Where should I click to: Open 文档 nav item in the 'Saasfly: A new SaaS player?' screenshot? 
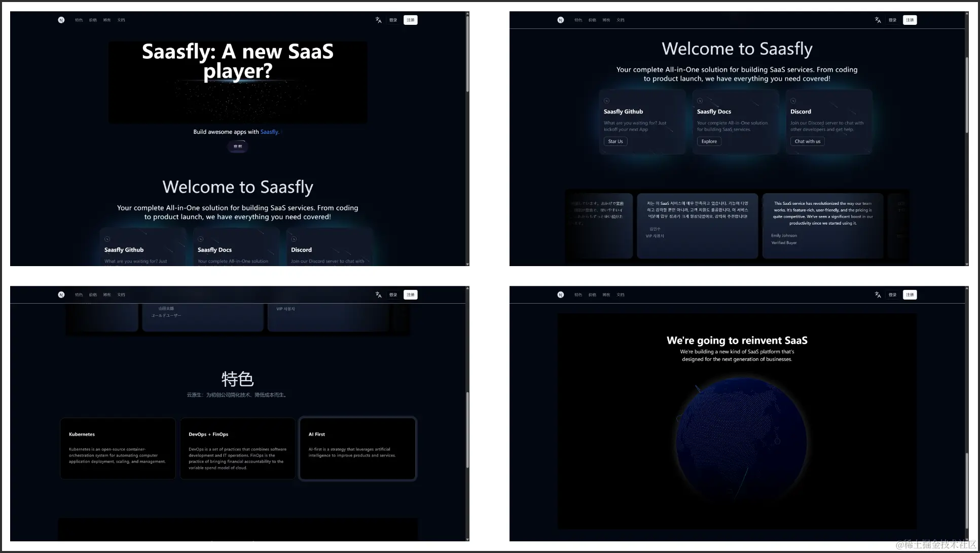pyautogui.click(x=121, y=20)
